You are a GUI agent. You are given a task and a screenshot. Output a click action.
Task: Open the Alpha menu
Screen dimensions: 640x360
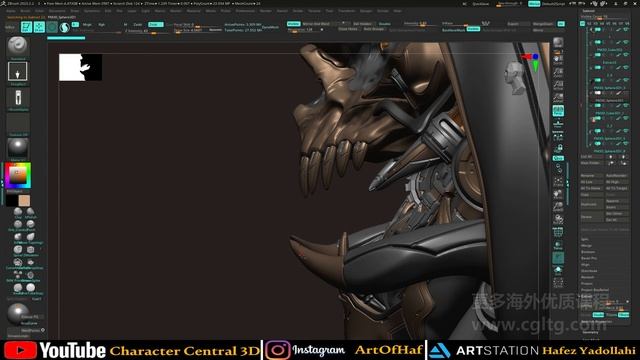coord(11,11)
